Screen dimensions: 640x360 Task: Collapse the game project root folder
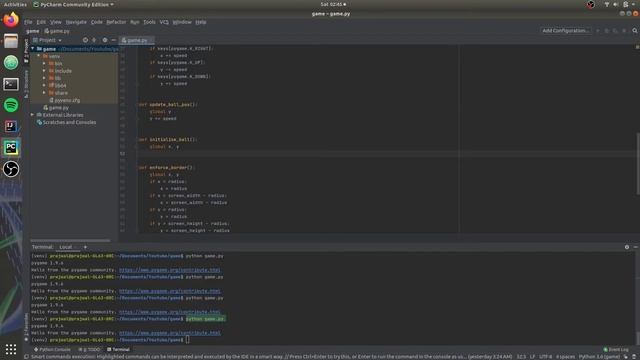point(33,49)
